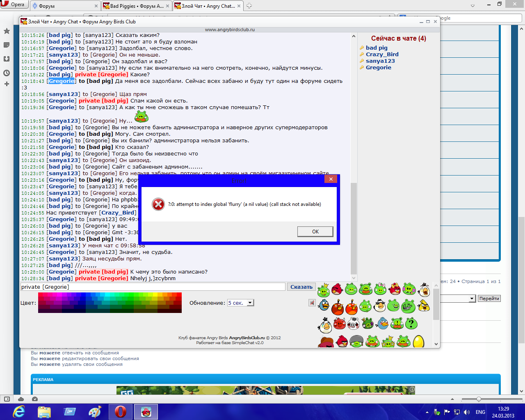Click the ad info icon on banner

coord(412,389)
